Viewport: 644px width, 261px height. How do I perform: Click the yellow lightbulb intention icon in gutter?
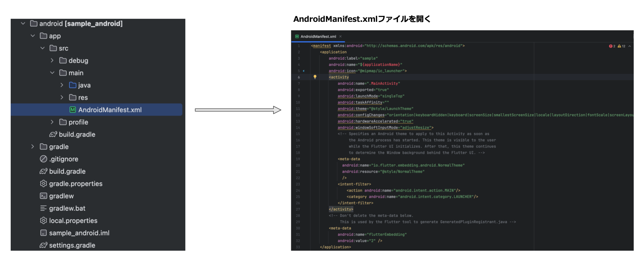315,77
